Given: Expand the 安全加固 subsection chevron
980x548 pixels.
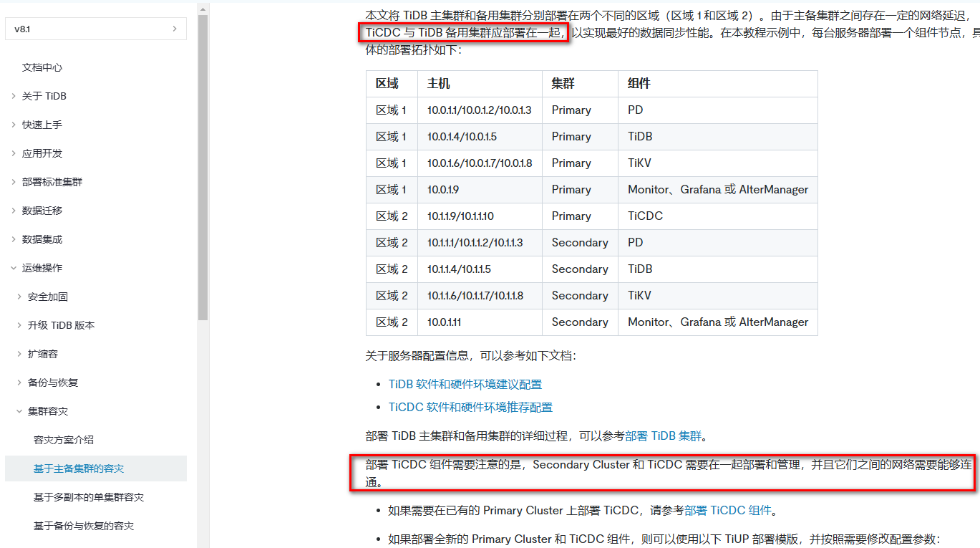Looking at the screenshot, I should 19,297.
